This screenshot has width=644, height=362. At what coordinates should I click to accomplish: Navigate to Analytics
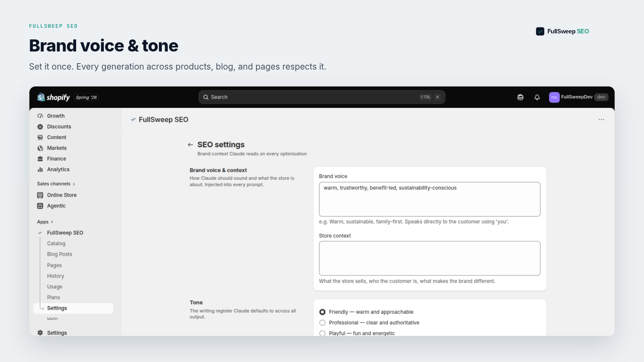coord(58,170)
